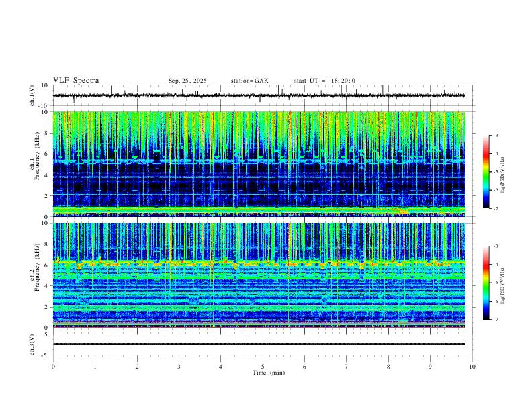532x411 pixels.
Task: Click the "-4" tick on ch.2 colorbar
Action: click(495, 265)
